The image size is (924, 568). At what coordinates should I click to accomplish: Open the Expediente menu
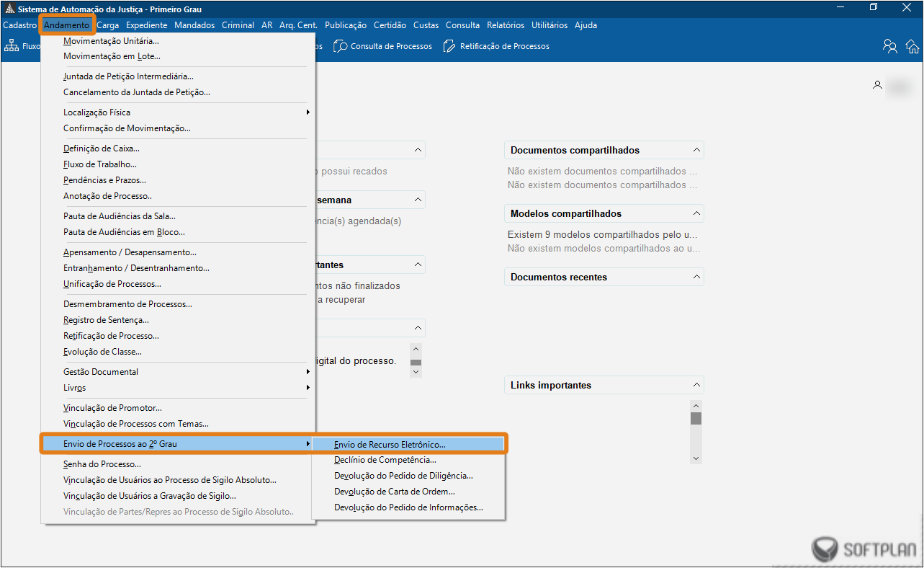[146, 25]
